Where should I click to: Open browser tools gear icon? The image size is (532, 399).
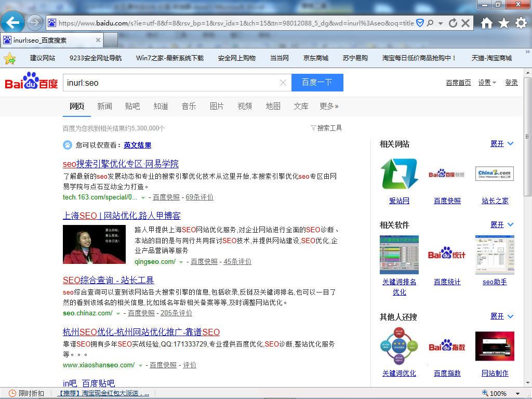tap(521, 23)
